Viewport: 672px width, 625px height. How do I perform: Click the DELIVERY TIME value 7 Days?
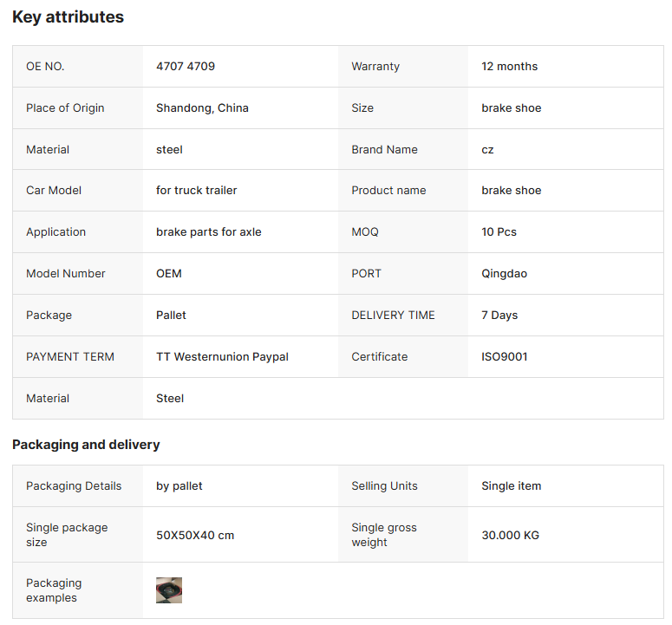pyautogui.click(x=499, y=315)
